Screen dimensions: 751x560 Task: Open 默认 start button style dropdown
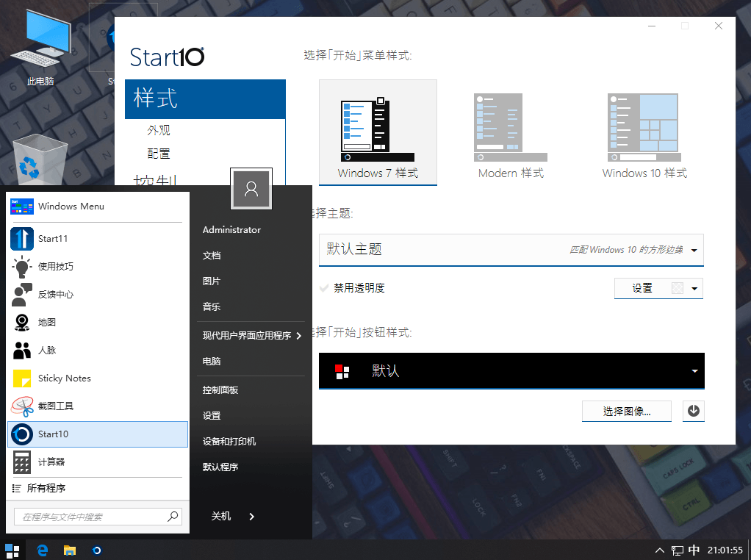tap(511, 371)
